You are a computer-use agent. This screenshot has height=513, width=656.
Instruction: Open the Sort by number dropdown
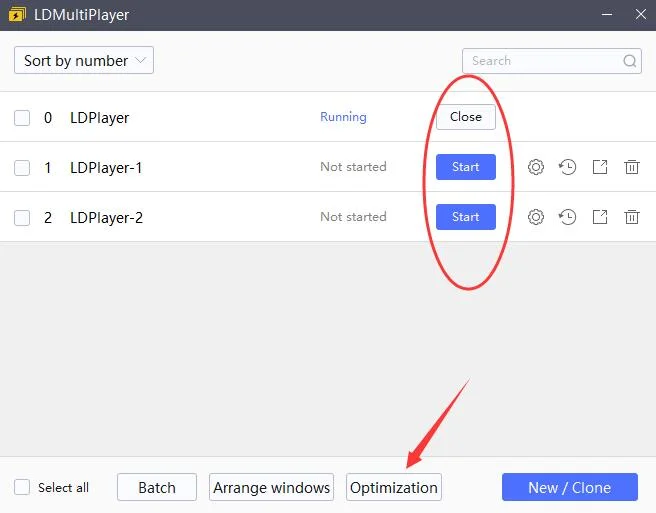[x=84, y=60]
